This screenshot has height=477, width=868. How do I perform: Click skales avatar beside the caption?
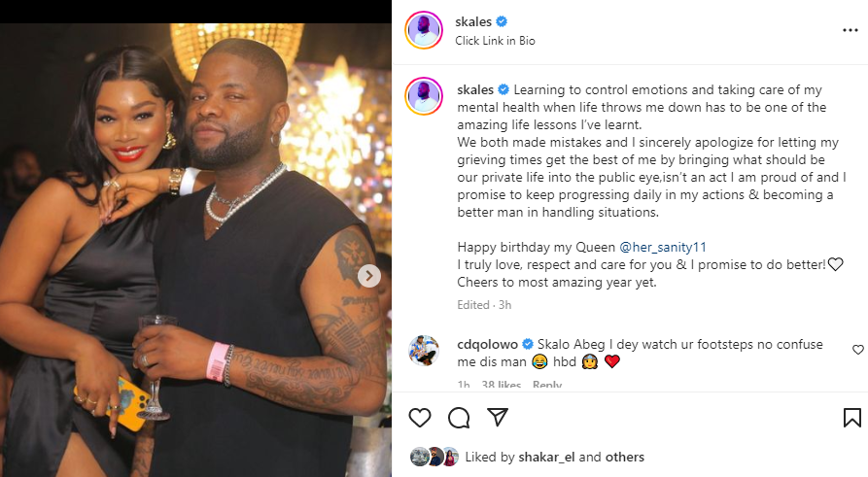(424, 96)
